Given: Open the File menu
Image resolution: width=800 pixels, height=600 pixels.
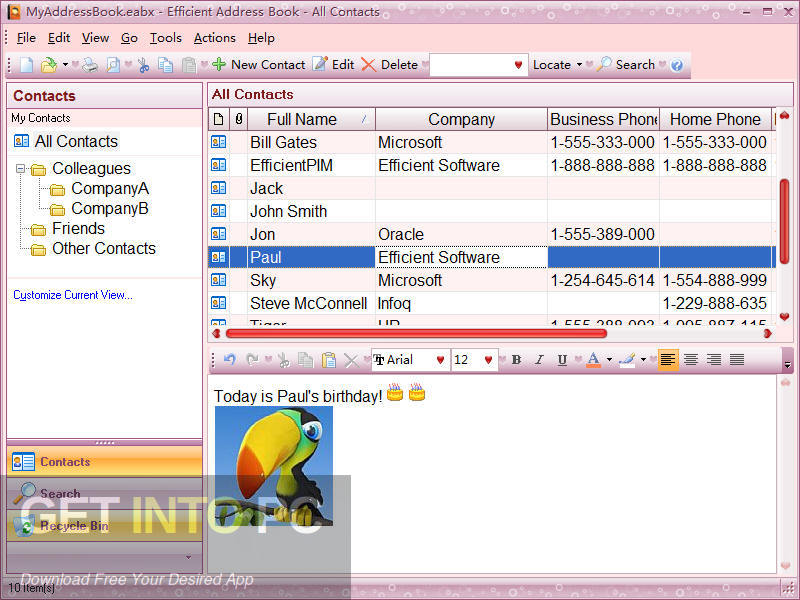Looking at the screenshot, I should 26,38.
